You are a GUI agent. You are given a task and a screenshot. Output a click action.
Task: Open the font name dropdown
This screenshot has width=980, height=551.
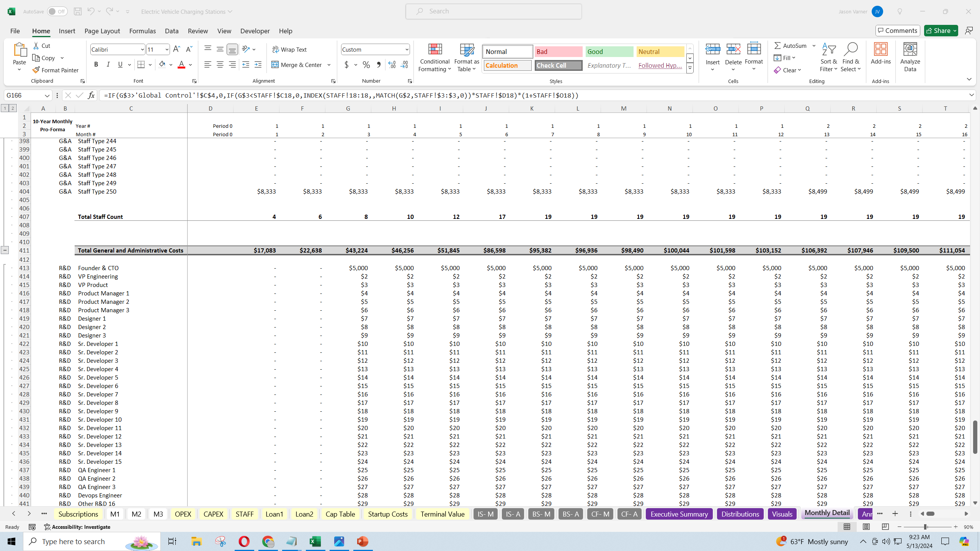pos(142,49)
